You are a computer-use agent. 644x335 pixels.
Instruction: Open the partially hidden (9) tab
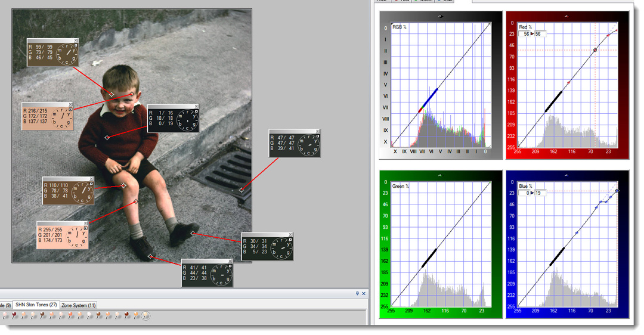(x=6, y=305)
